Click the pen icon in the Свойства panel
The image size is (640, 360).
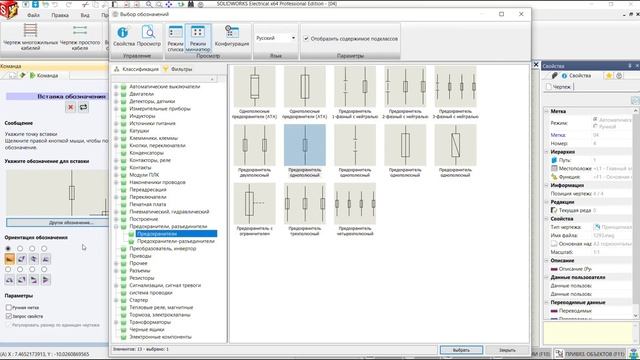click(555, 76)
